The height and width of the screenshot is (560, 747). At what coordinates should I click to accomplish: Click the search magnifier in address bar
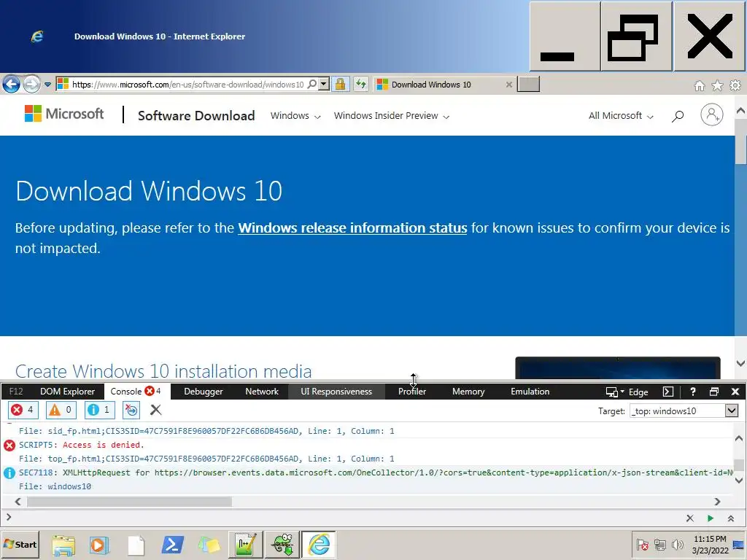tap(312, 85)
